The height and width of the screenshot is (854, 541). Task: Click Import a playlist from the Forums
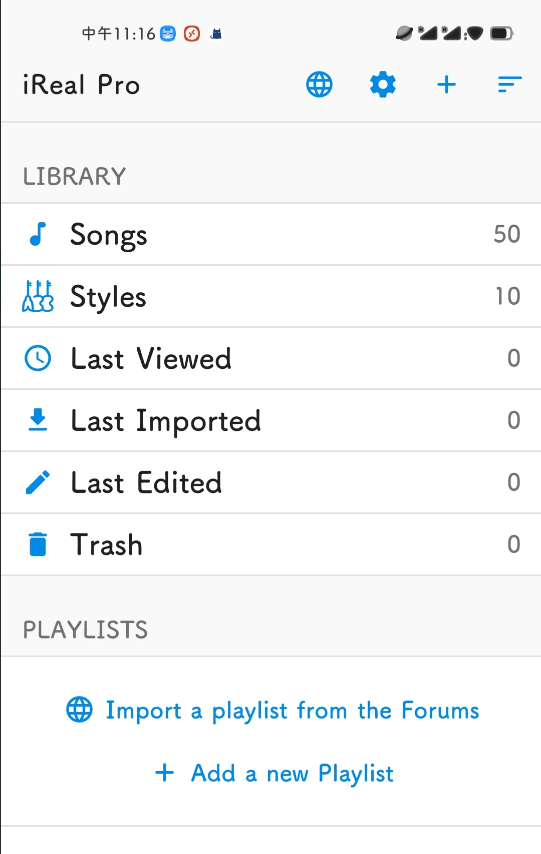(x=292, y=710)
